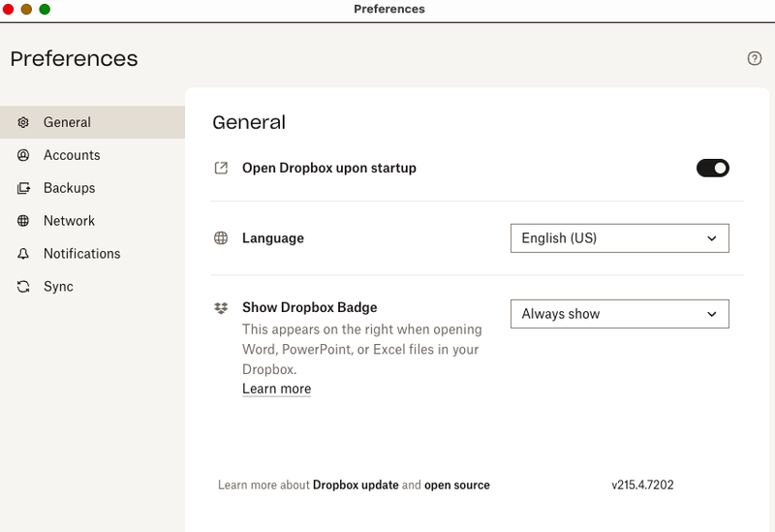Open the Dropbox update link
The image size is (775, 532).
coord(356,485)
